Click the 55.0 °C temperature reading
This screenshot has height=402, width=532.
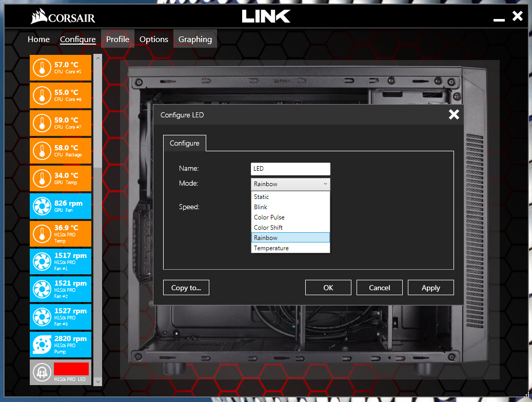point(66,92)
